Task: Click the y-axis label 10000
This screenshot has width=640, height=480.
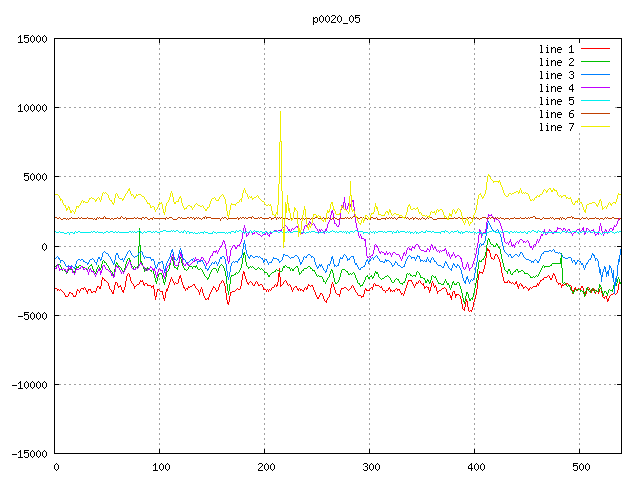Action: 32,108
